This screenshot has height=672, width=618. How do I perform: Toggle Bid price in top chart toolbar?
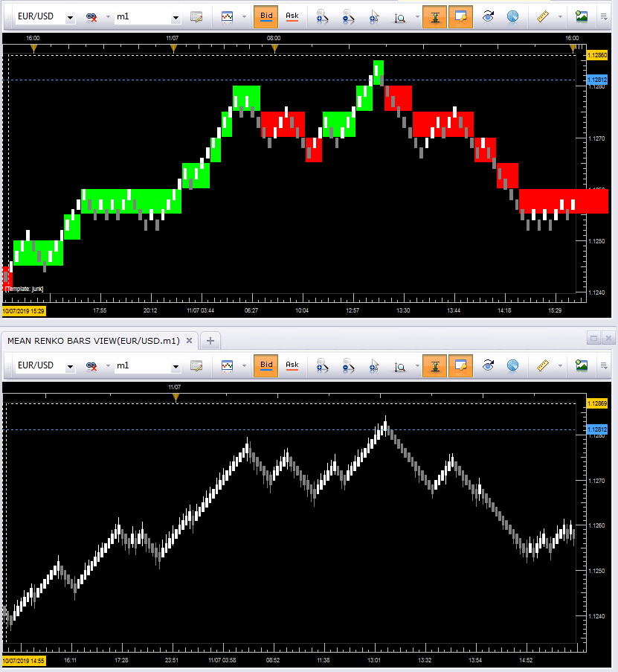tap(266, 16)
